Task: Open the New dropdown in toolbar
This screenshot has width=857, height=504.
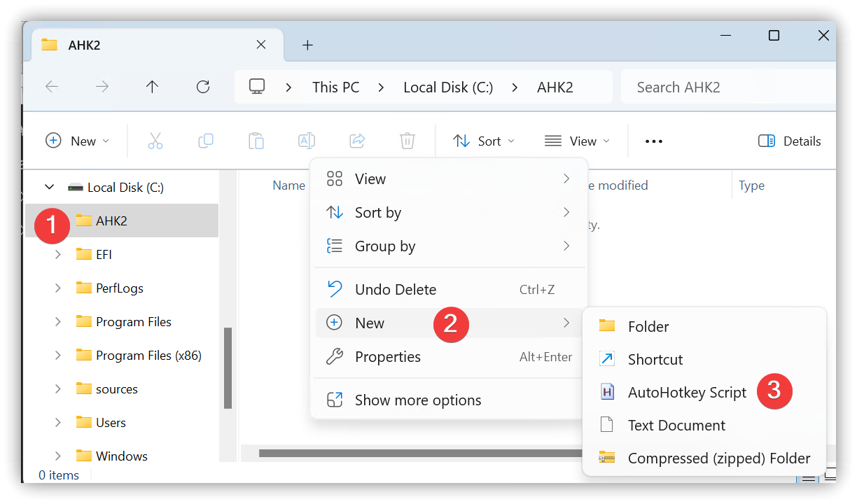Action: click(x=78, y=141)
